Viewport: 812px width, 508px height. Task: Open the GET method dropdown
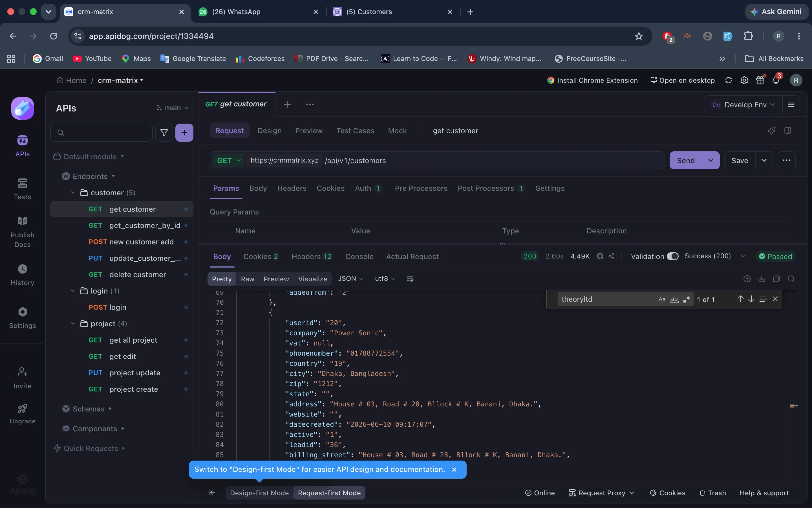coord(229,161)
